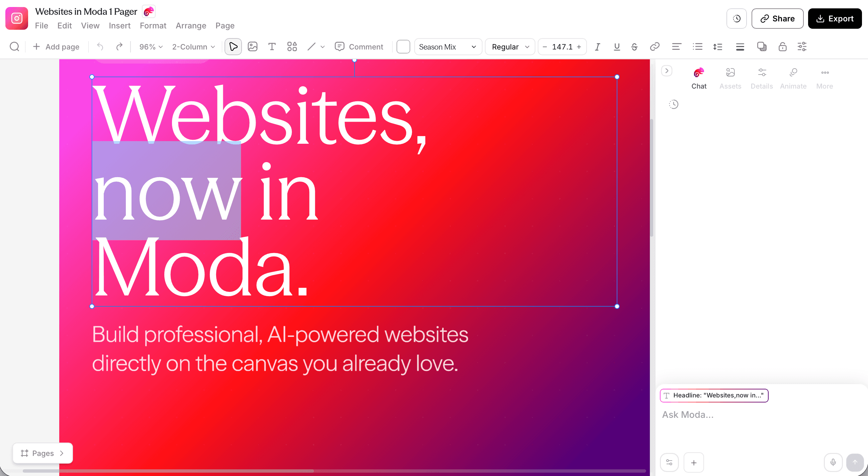Viewport: 868px width, 476px height.
Task: Add a Comment
Action: (x=359, y=46)
